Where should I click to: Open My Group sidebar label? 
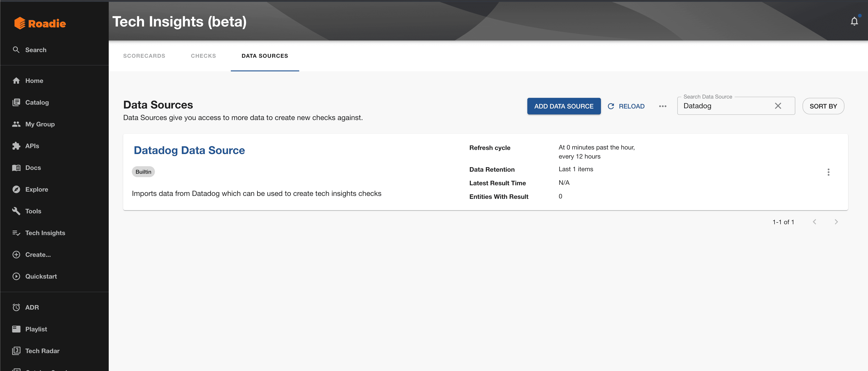click(x=40, y=124)
